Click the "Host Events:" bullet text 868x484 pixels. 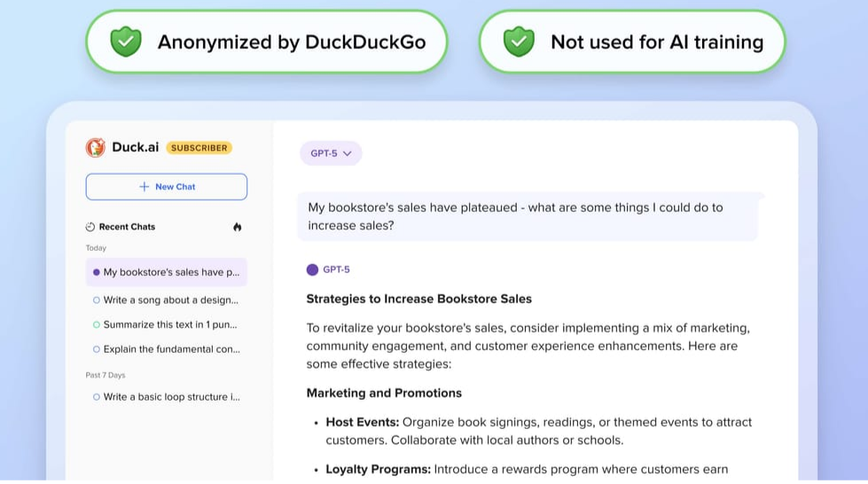(362, 422)
